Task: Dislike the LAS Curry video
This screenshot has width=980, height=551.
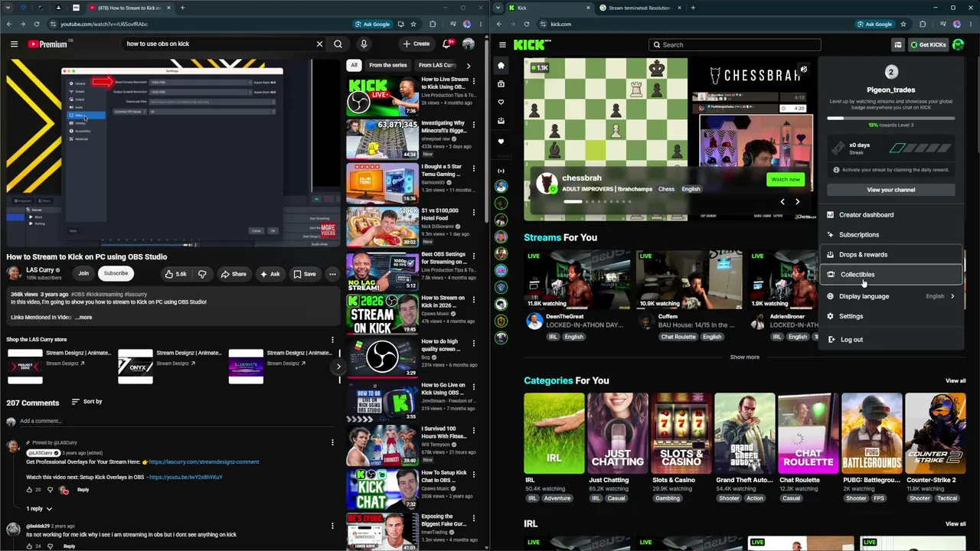Action: click(202, 274)
